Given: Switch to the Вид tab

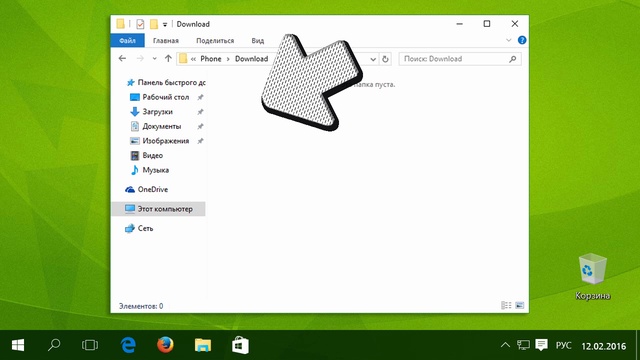Looking at the screenshot, I should (x=258, y=40).
